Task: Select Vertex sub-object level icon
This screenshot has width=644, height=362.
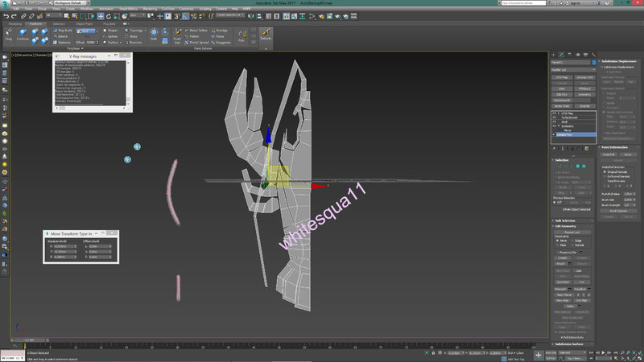Action: click(x=559, y=166)
